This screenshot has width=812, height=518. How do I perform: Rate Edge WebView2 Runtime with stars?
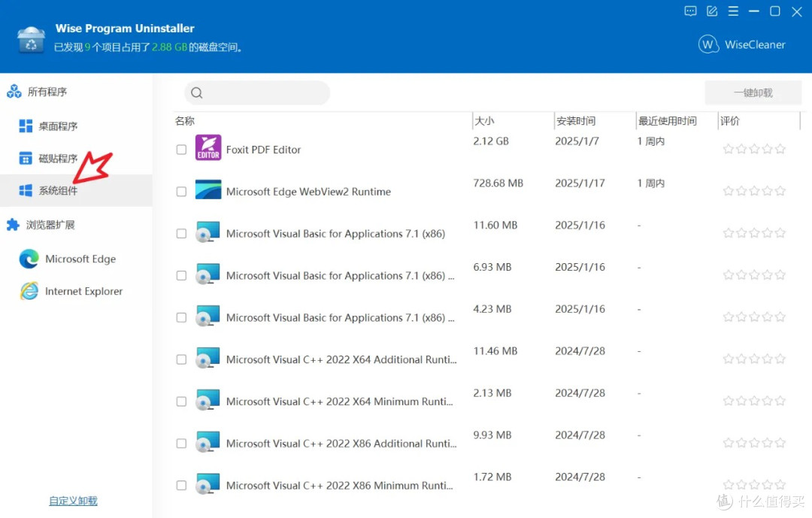tap(754, 191)
